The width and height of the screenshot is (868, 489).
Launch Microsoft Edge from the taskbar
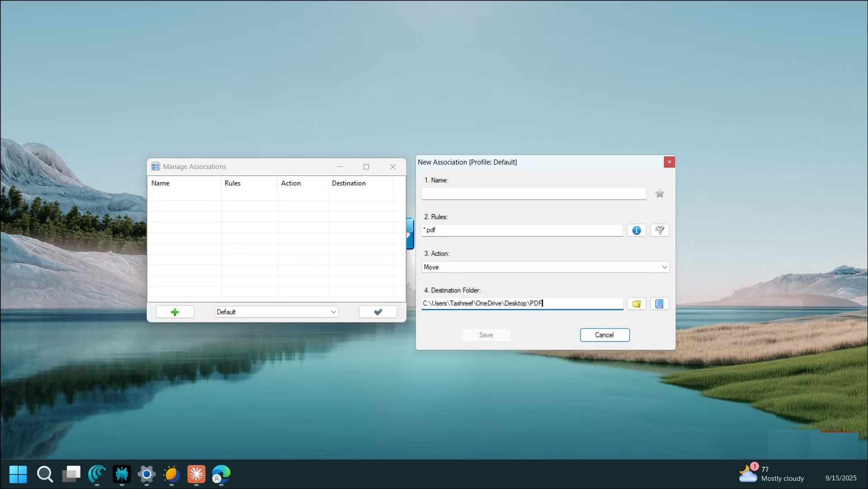[221, 475]
